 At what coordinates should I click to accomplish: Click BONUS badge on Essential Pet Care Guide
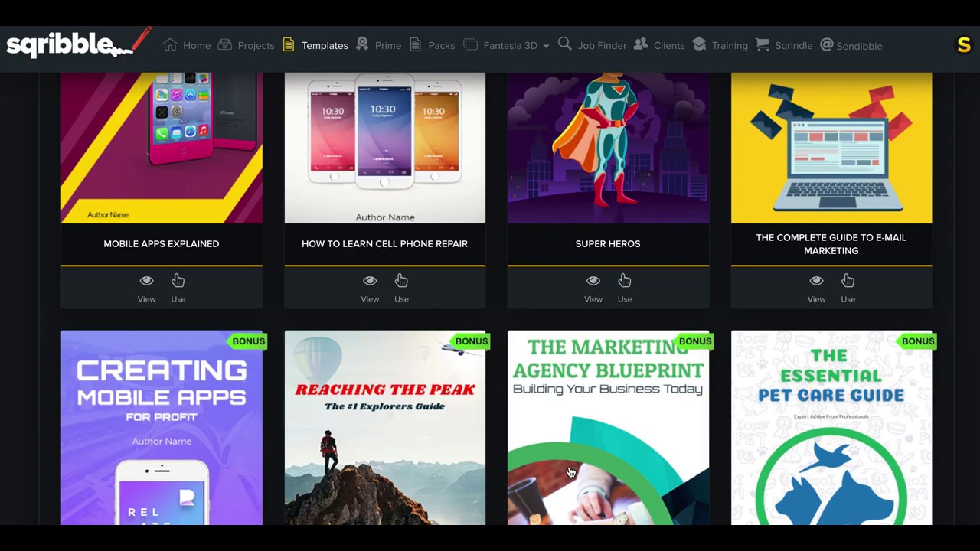[x=917, y=341]
